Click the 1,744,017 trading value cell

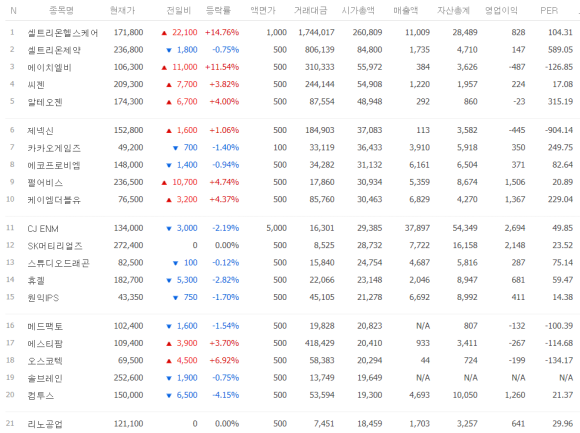point(317,33)
